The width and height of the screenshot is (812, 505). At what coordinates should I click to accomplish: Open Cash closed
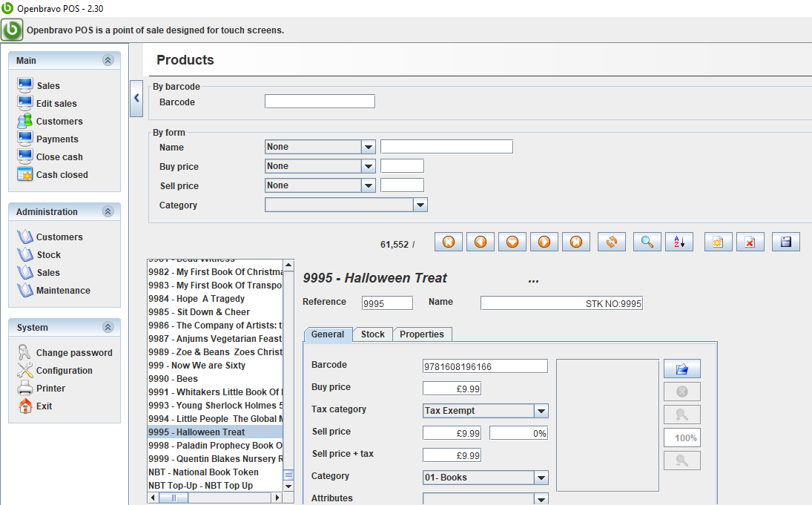point(53,174)
